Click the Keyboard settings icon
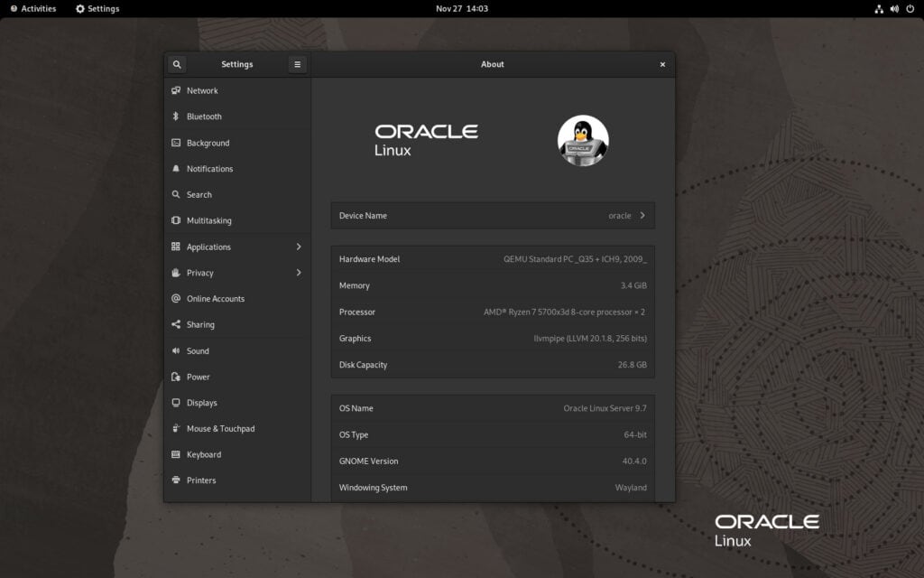 pyautogui.click(x=175, y=454)
